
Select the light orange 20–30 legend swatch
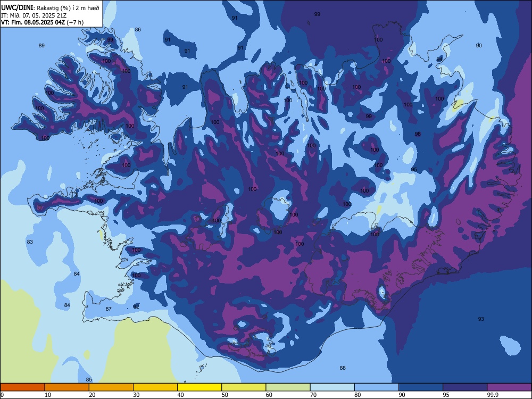point(111,387)
